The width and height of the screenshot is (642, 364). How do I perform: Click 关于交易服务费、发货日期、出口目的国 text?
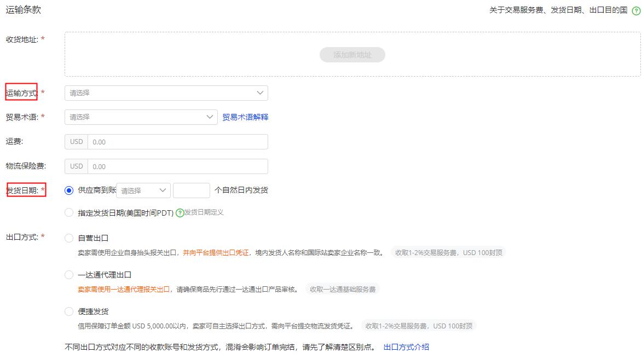(x=558, y=10)
